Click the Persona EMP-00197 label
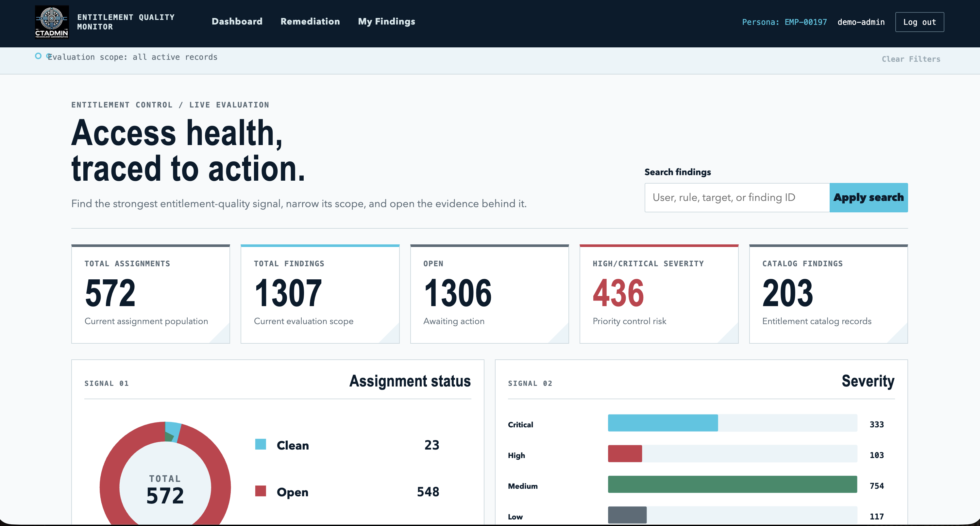980x526 pixels. 784,22
